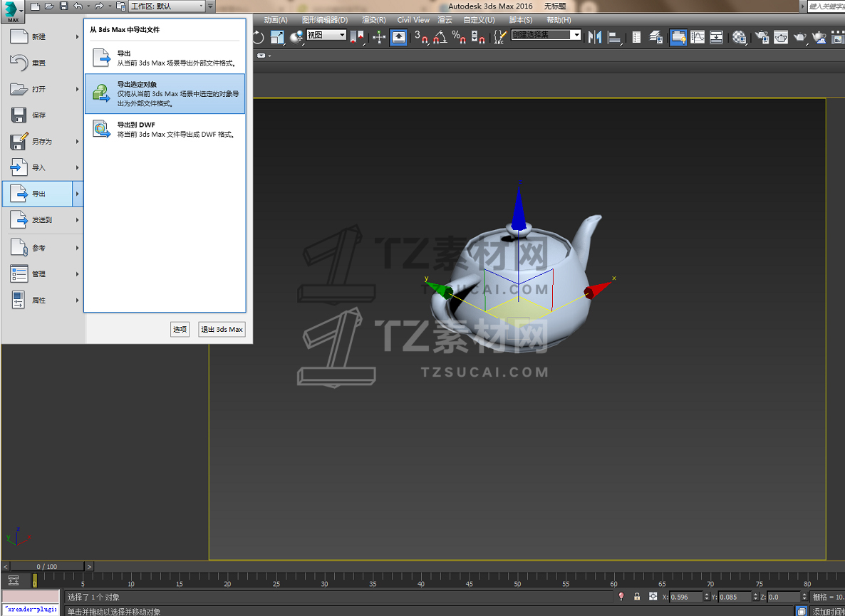Click the 3ds Max application logo button

coord(12,11)
